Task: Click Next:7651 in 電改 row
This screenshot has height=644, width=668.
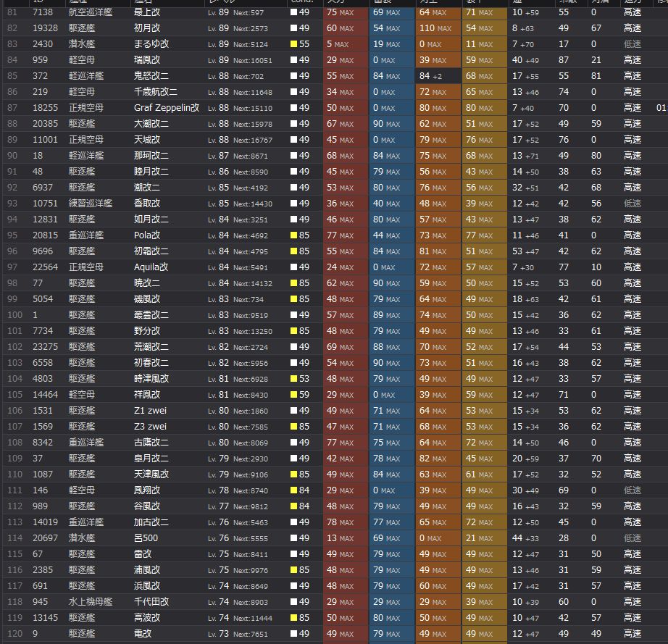Action: coord(251,634)
